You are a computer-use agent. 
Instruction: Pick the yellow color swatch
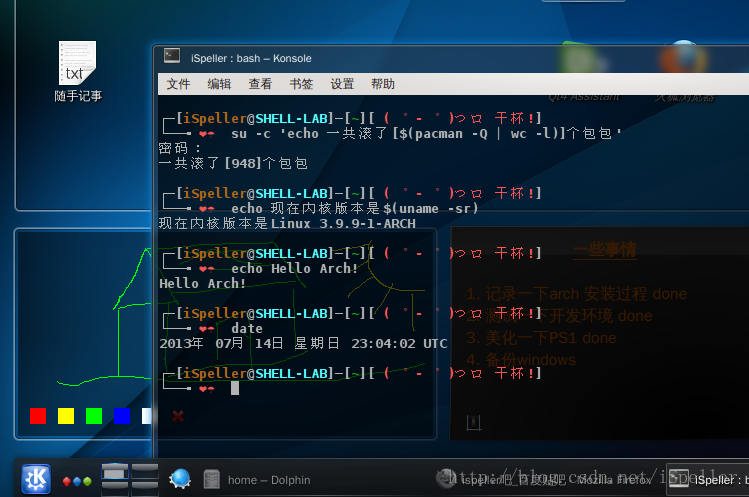coord(66,416)
